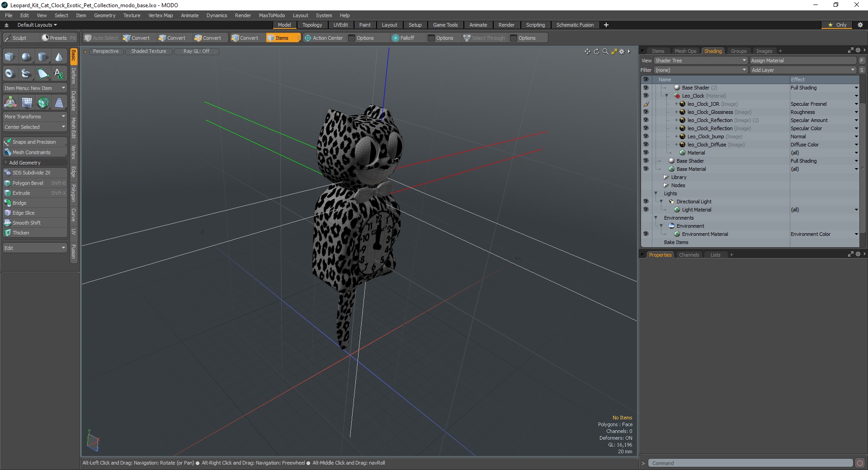Toggle visibility of Leo_Clock_bump image
This screenshot has width=868, height=470.
[646, 136]
